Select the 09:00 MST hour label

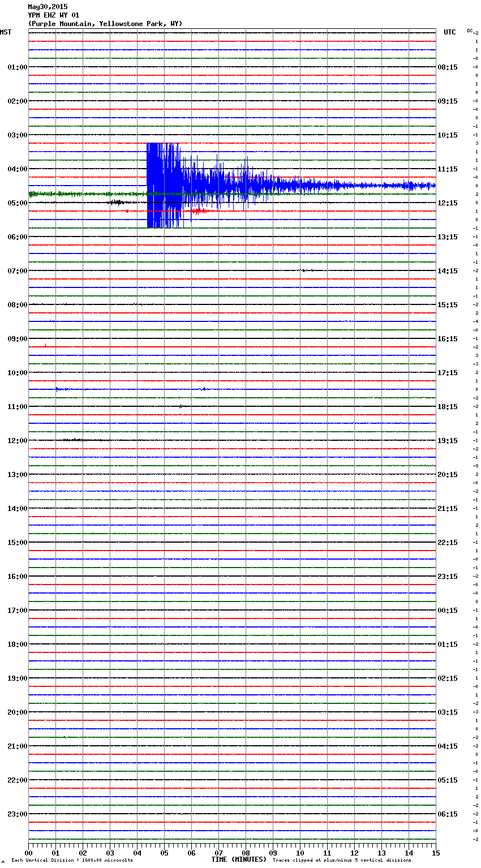click(x=18, y=339)
